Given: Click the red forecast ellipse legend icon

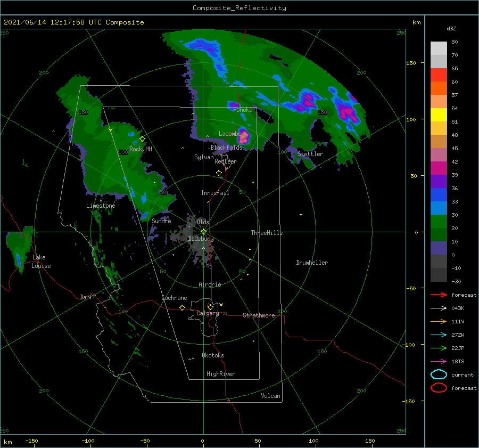Looking at the screenshot, I should coord(439,388).
